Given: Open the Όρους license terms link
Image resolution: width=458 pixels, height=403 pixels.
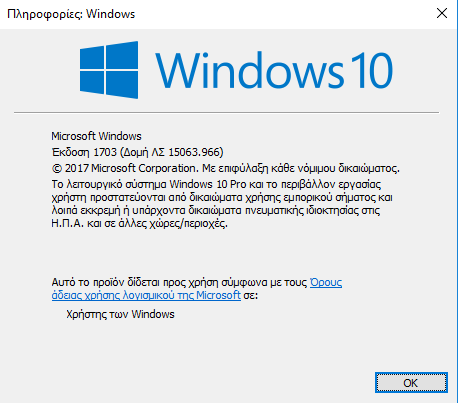Looking at the screenshot, I should (326, 282).
